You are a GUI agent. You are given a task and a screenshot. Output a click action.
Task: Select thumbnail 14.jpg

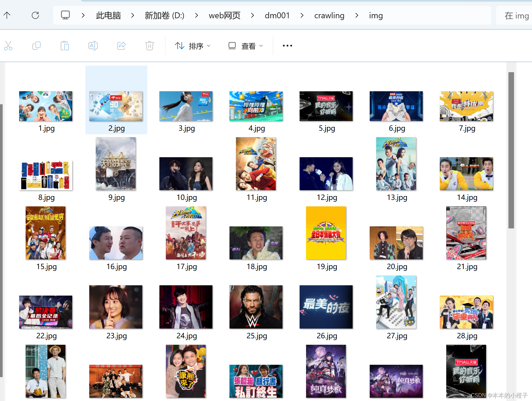click(x=466, y=174)
